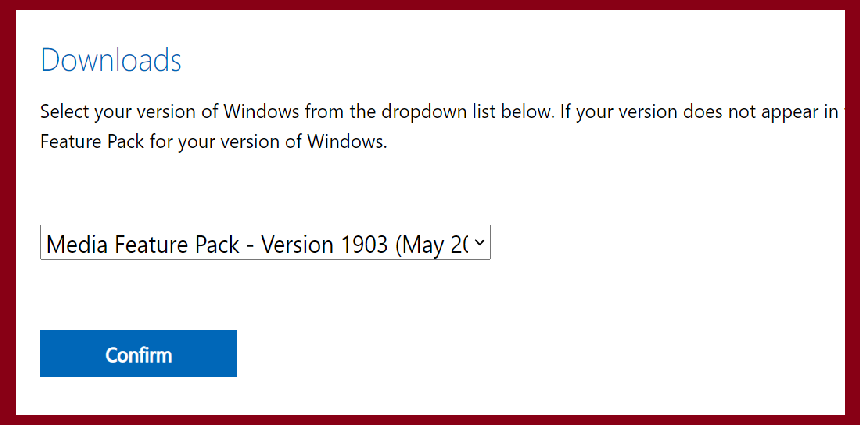Open the Media Feature Pack version dropdown

(265, 242)
